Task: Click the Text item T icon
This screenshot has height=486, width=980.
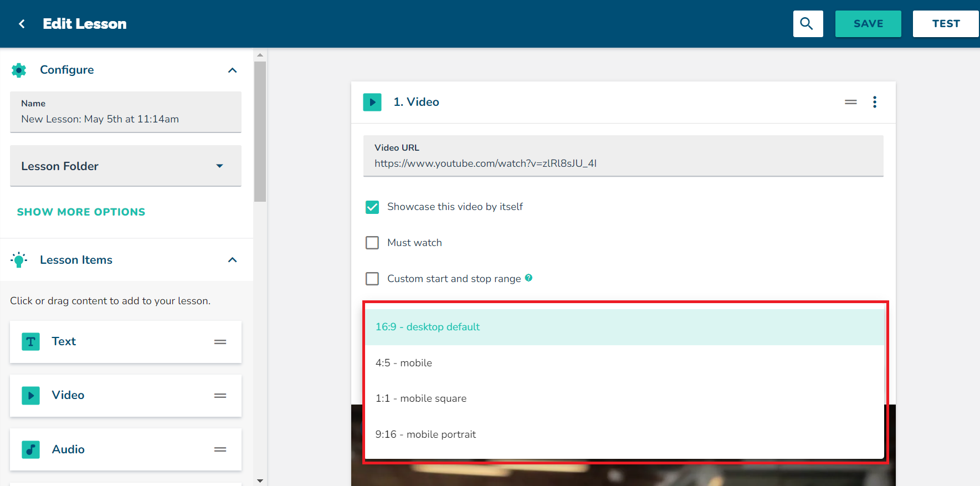Action: 30,342
